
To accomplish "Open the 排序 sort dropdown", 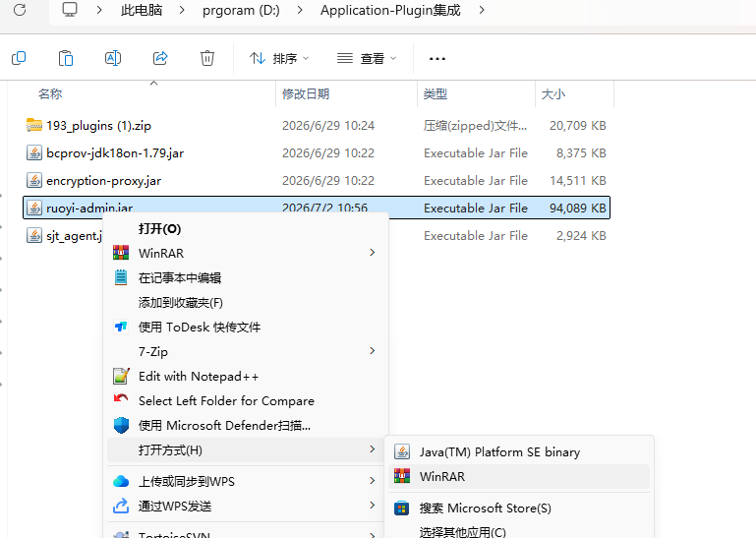I will coord(278,58).
